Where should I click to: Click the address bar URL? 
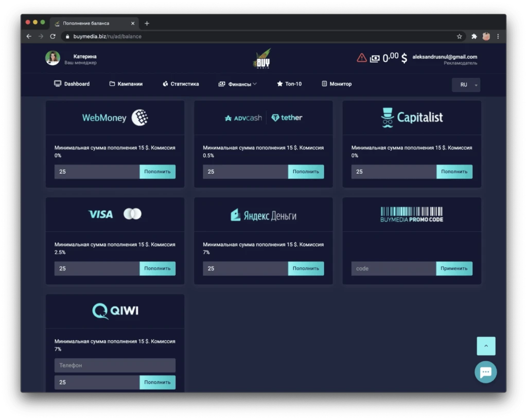click(108, 36)
